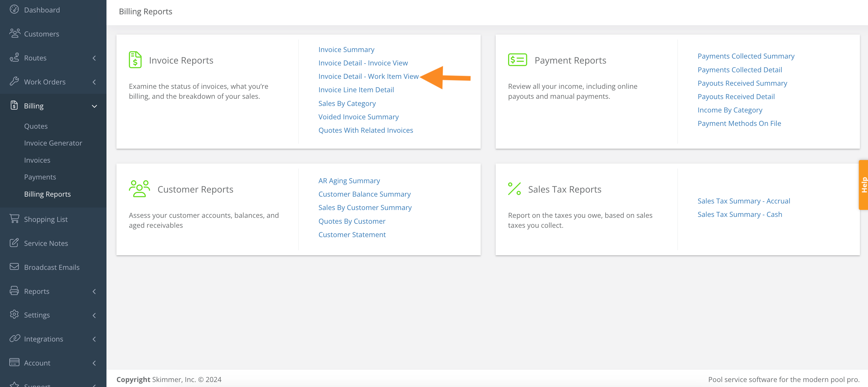Click the Dashboard gauge icon
This screenshot has width=868, height=387.
pyautogui.click(x=14, y=9)
